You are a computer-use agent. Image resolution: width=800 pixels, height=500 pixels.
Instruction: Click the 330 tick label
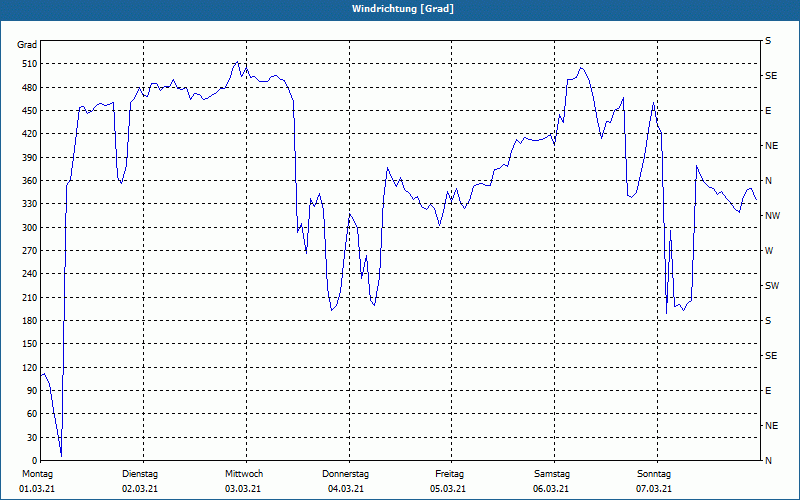pos(29,204)
